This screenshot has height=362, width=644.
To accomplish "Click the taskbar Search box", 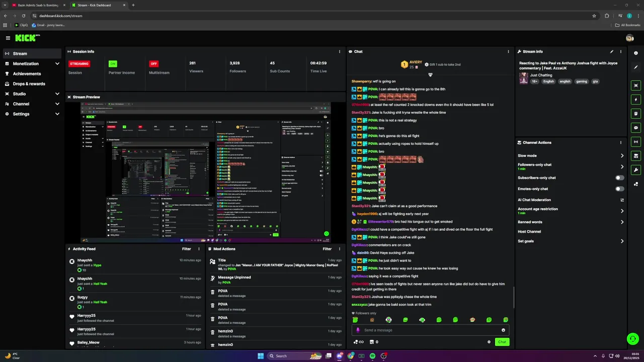I will pyautogui.click(x=295, y=356).
